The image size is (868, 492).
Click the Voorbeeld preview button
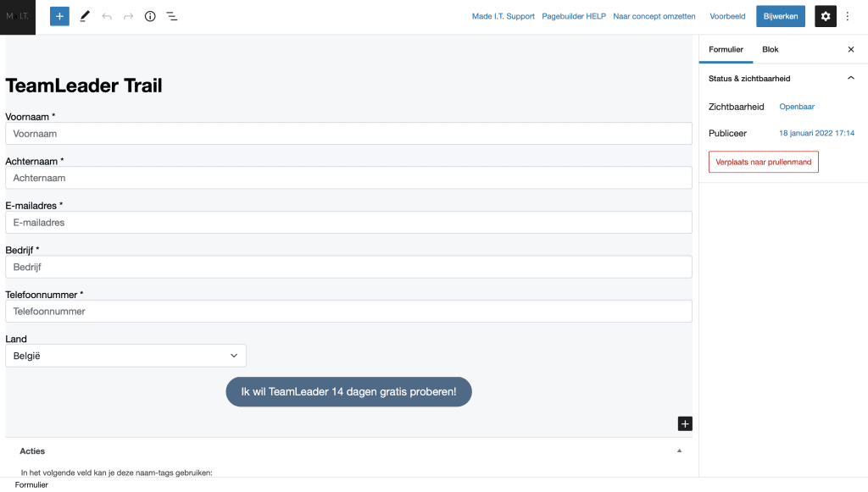727,16
